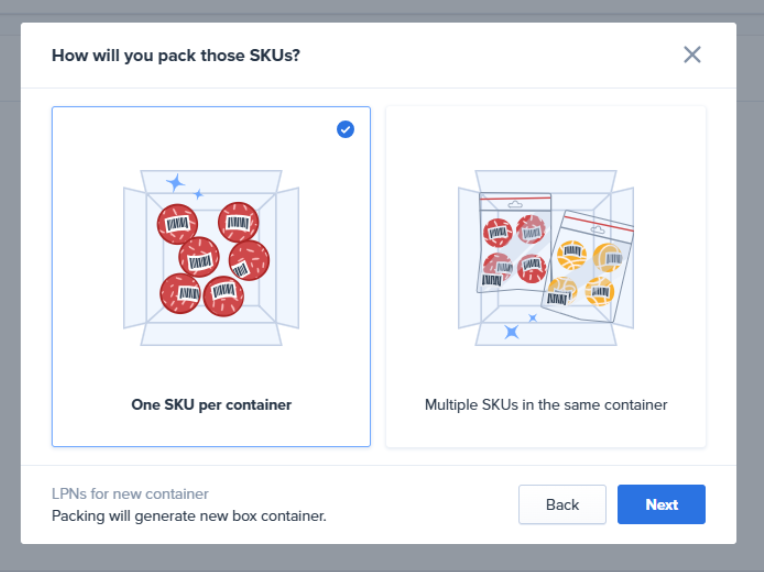
Task: Click the top-left red barcode disc in left box
Action: coord(177,224)
